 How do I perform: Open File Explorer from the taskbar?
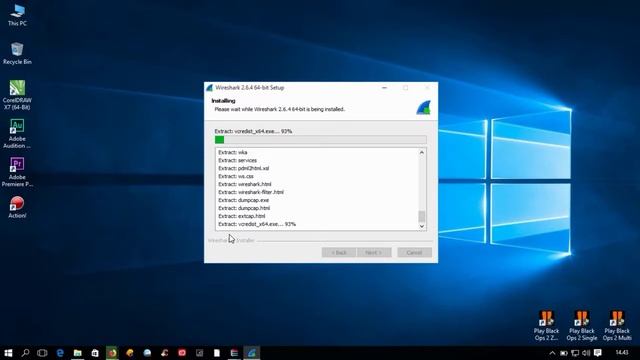pyautogui.click(x=78, y=353)
